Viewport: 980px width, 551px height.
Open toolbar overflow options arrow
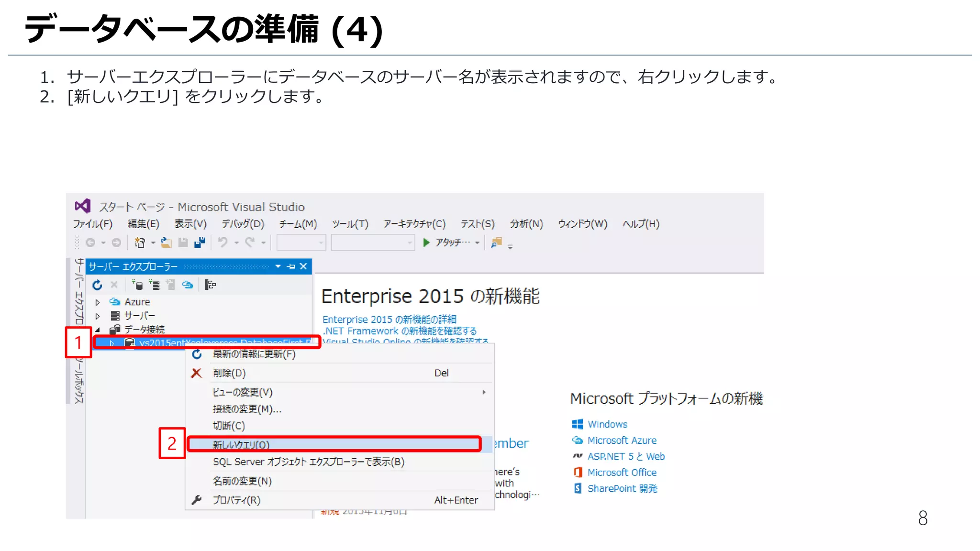510,247
